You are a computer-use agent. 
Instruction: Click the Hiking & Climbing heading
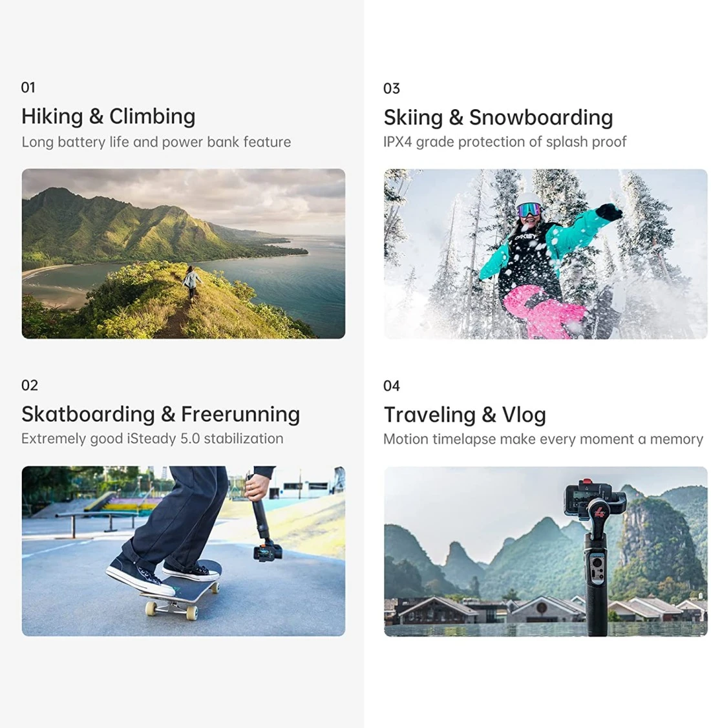tap(108, 116)
